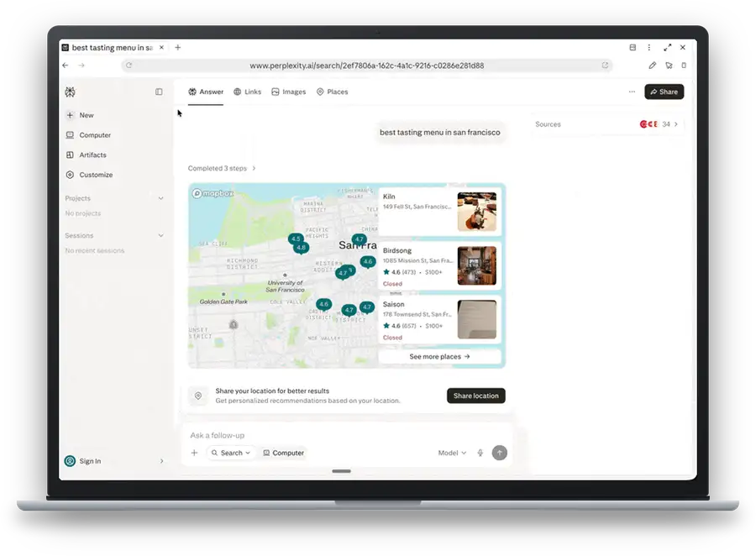Close the 'best tasting menu' browser tab
Image resolution: width=756 pixels, height=556 pixels.
click(x=161, y=47)
